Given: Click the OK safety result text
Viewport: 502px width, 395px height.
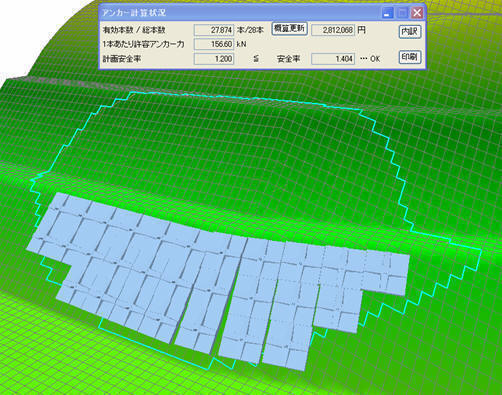Looking at the screenshot, I should [x=375, y=59].
